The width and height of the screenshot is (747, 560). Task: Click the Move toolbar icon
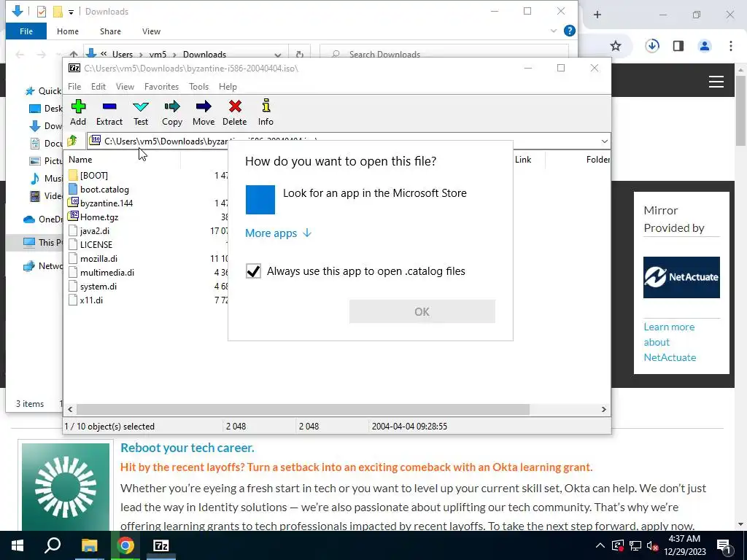[204, 112]
